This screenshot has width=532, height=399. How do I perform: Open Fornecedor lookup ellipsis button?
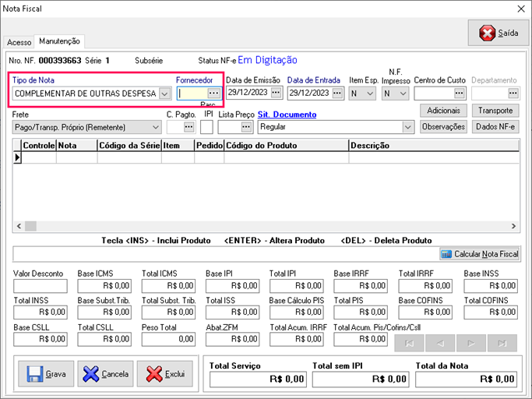click(213, 94)
